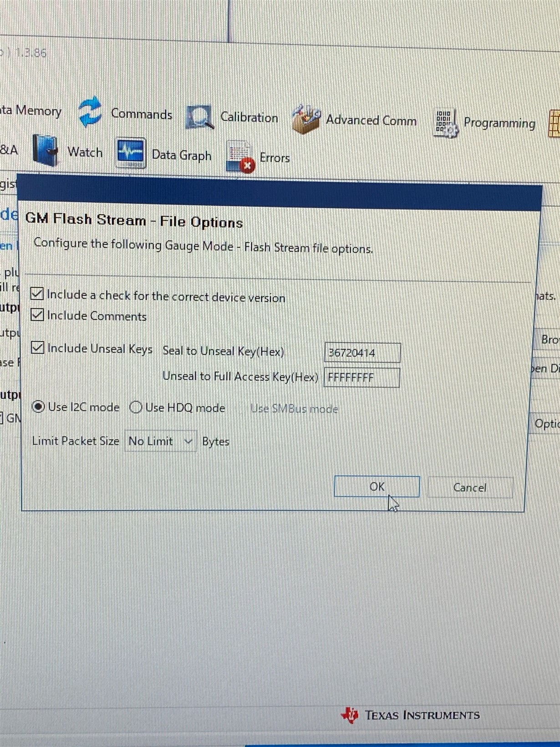Open the Commands refresh-arrows icon

tap(90, 111)
